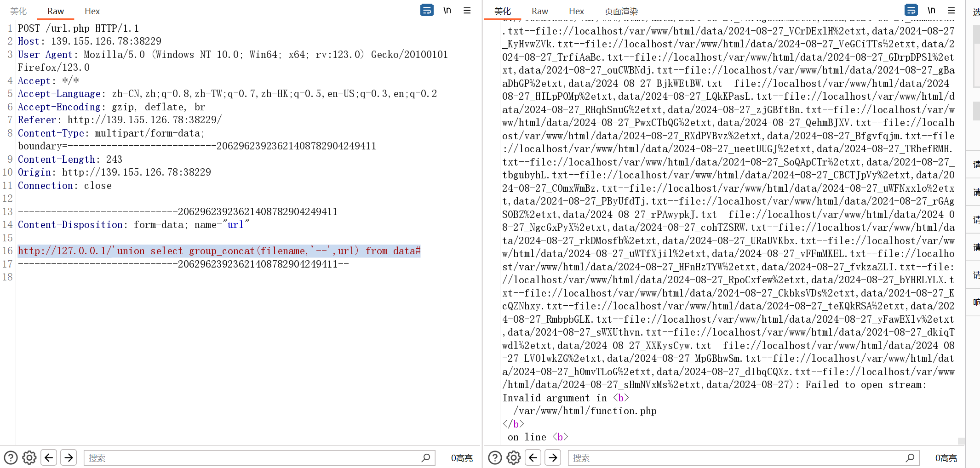Image resolution: width=980 pixels, height=468 pixels.
Task: Click help icon below response panel
Action: [495, 457]
